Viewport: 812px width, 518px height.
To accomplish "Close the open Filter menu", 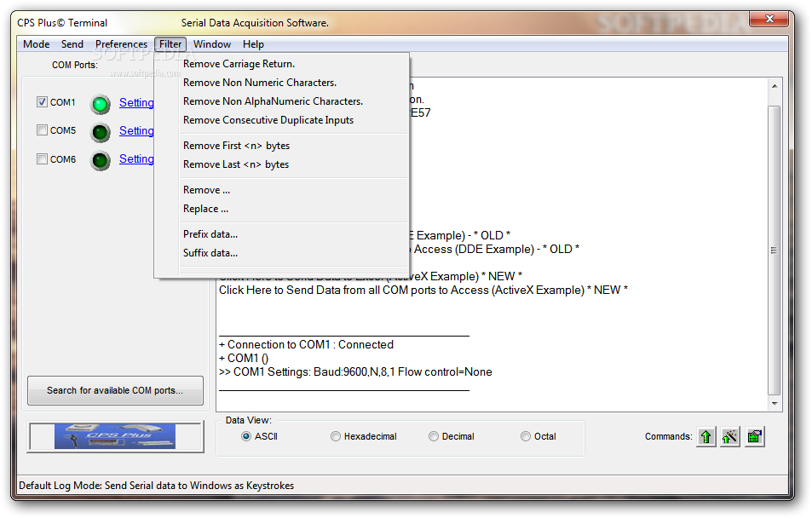I will tap(170, 44).
